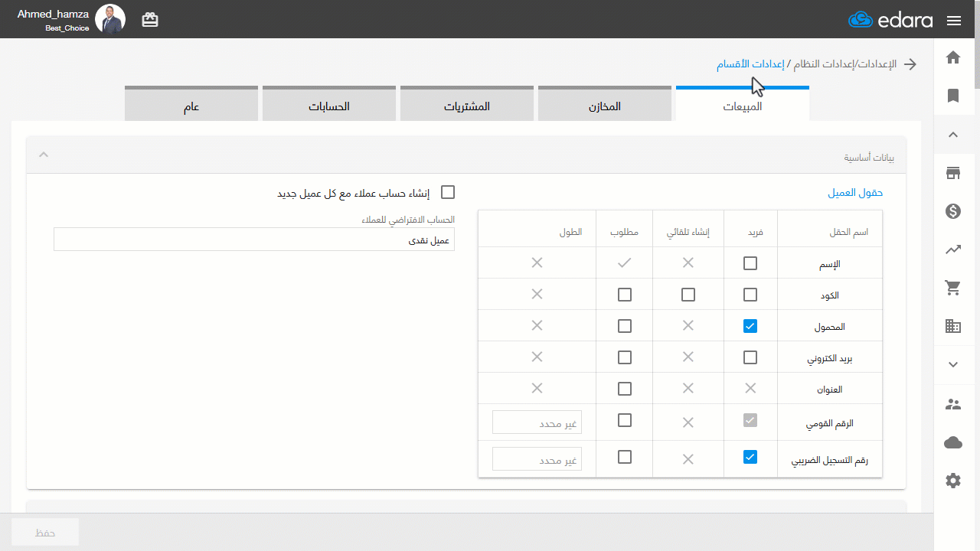Switch to the الحسابات tab

click(329, 105)
